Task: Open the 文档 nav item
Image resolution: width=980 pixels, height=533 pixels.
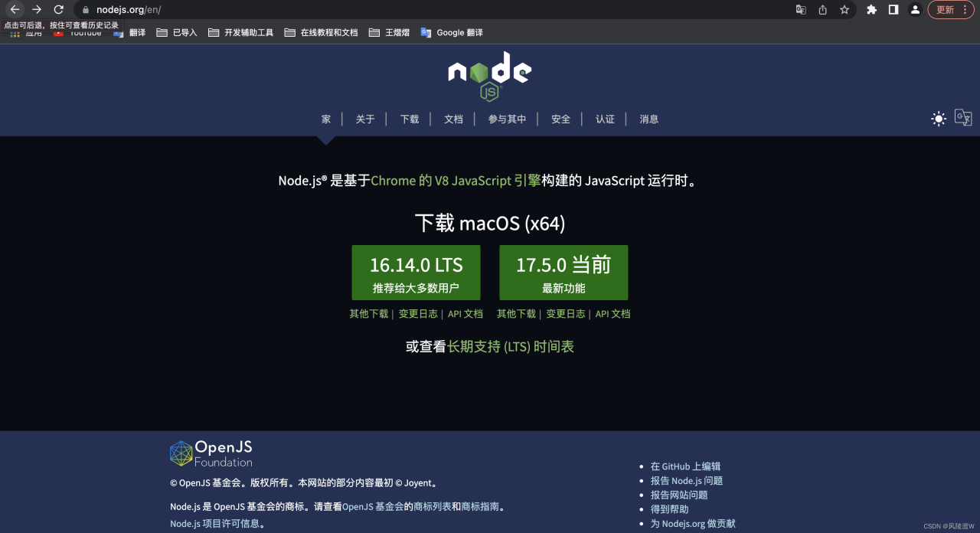Action: [x=454, y=119]
